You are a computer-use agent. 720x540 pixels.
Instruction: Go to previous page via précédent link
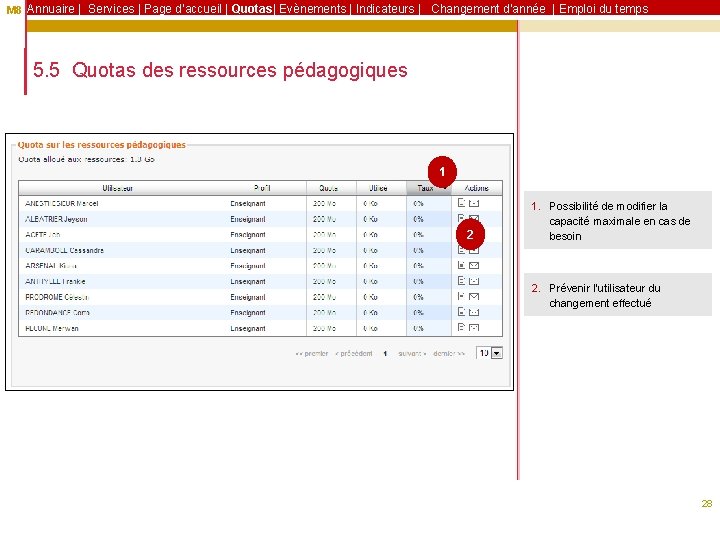click(354, 354)
